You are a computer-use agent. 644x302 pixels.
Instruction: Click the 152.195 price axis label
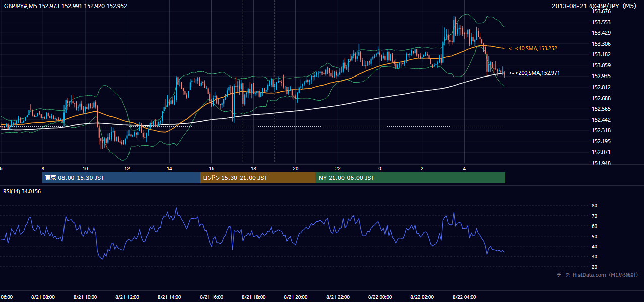point(601,141)
